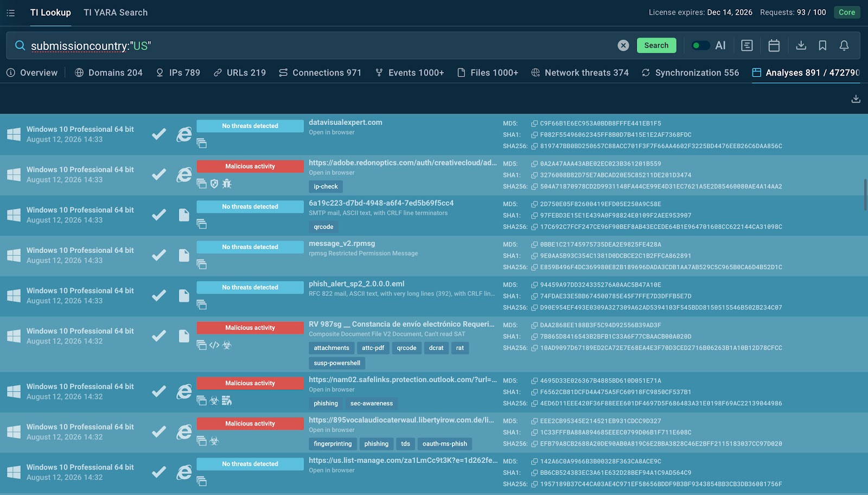
Task: Click the attc-pdf tag
Action: [x=373, y=348]
